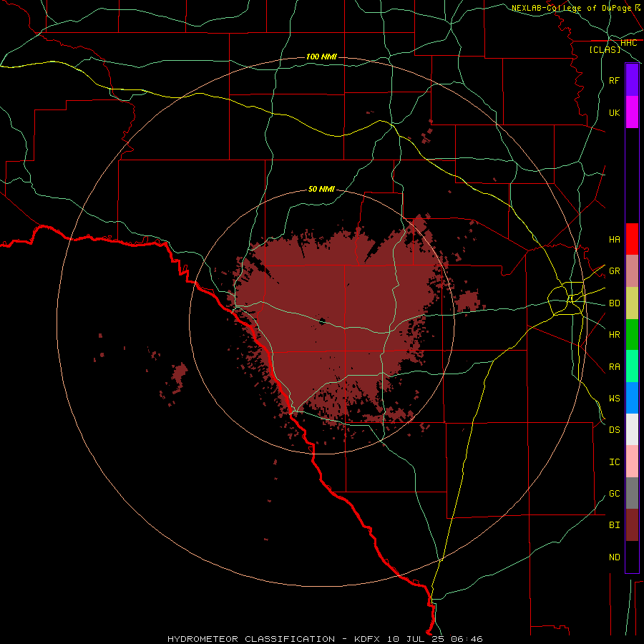Click the ND legend label
This screenshot has width=644, height=644.
click(x=614, y=557)
